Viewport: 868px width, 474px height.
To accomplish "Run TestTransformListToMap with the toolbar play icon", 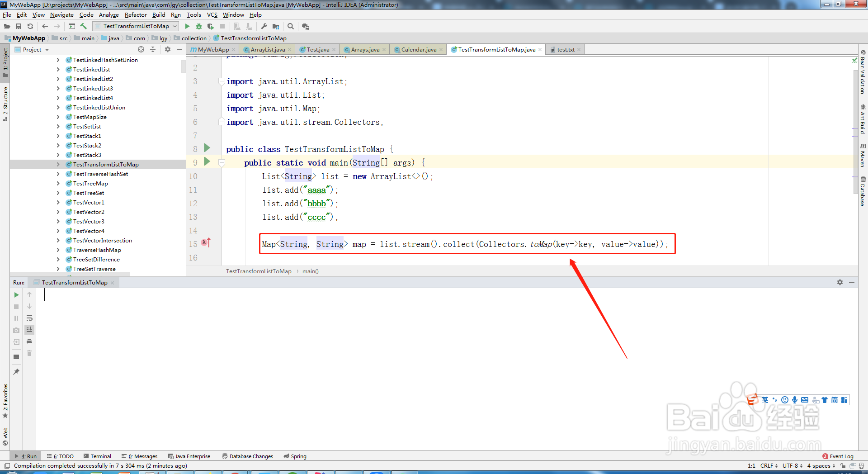I will (187, 26).
